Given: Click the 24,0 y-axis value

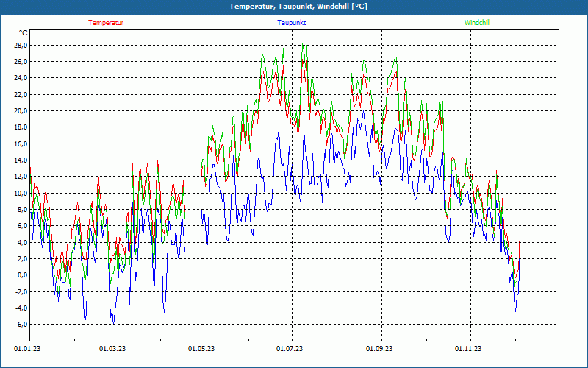Looking at the screenshot, I should [21, 78].
